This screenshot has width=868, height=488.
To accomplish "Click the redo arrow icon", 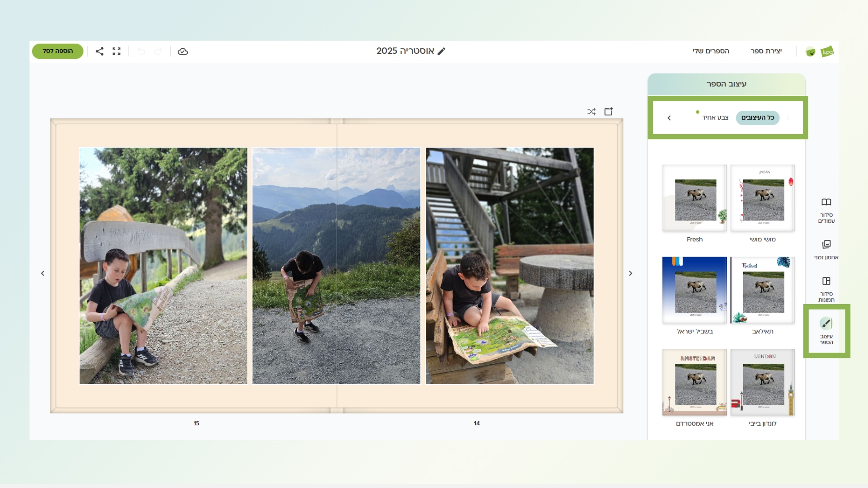I will pos(158,52).
